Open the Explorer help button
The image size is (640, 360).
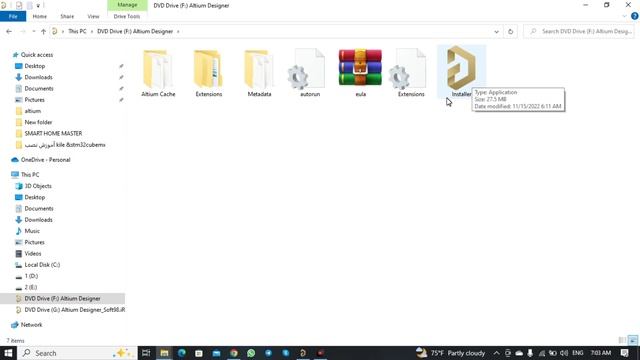point(635,16)
